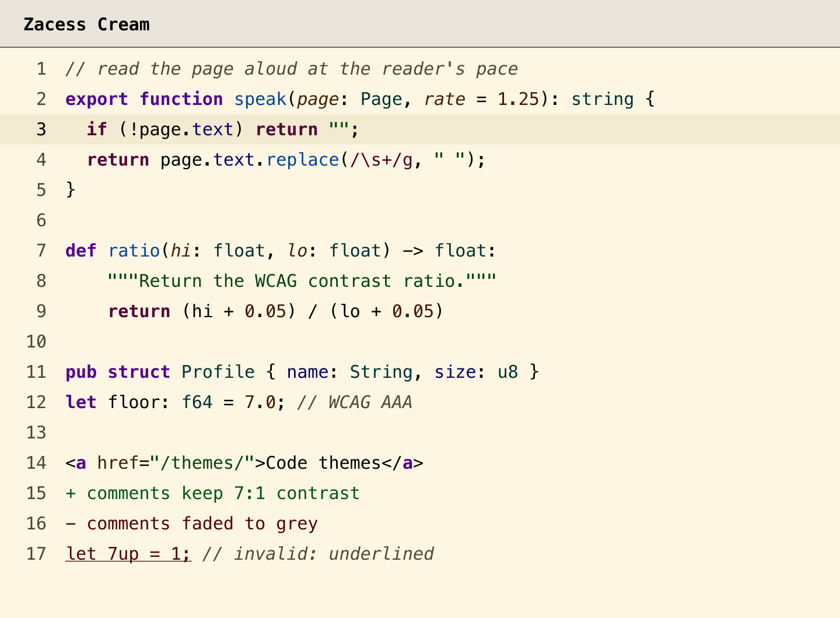This screenshot has height=618, width=840.
Task: Click the 'export' keyword on line 2
Action: coord(97,99)
